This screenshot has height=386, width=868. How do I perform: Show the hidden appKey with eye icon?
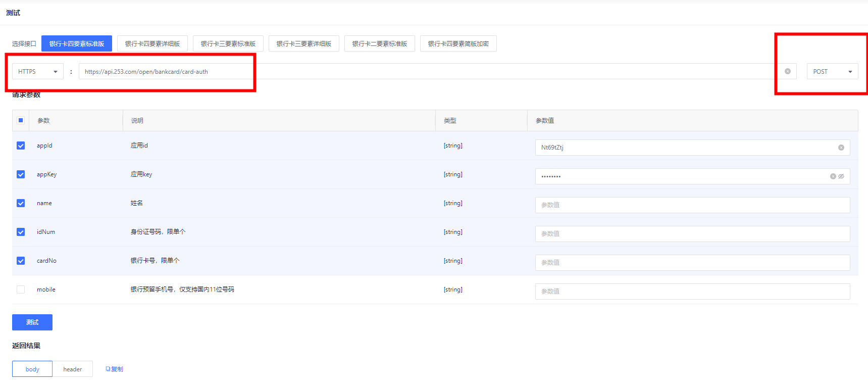(841, 176)
